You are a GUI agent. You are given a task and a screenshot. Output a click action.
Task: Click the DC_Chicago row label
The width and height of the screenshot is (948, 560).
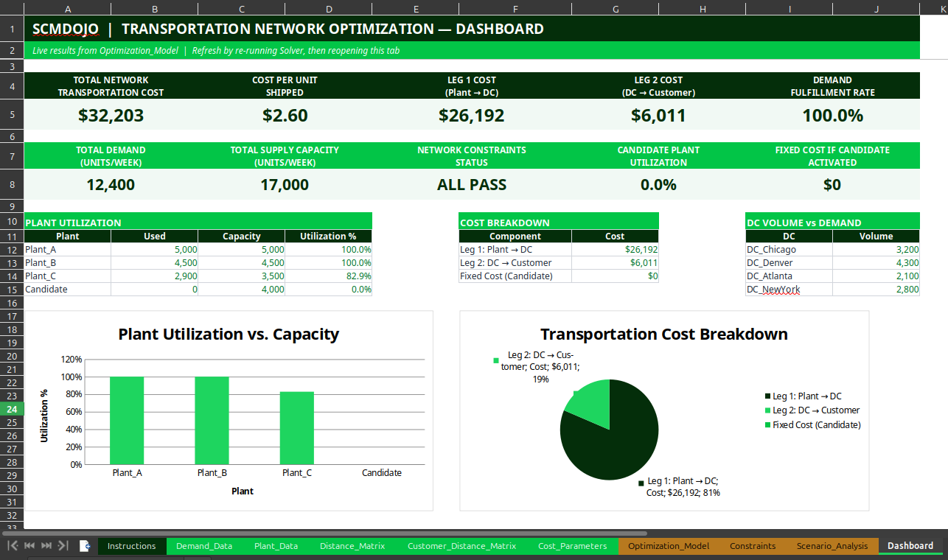790,249
